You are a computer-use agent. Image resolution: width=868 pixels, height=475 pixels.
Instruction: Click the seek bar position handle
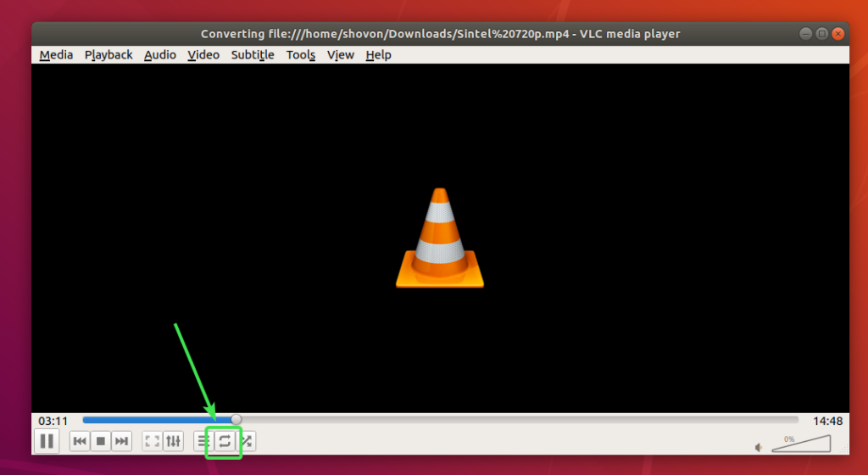click(x=236, y=419)
